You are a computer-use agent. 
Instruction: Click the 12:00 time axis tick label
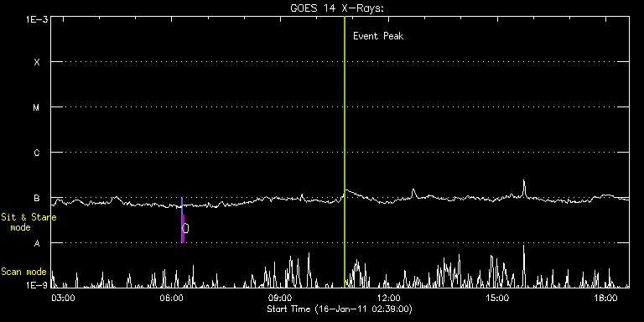pos(388,298)
